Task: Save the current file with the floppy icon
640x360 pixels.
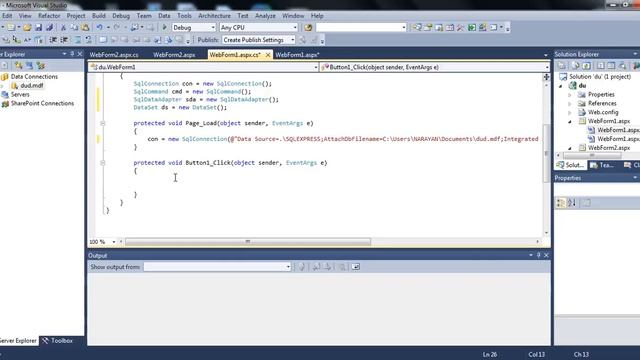Action: pyautogui.click(x=38, y=27)
